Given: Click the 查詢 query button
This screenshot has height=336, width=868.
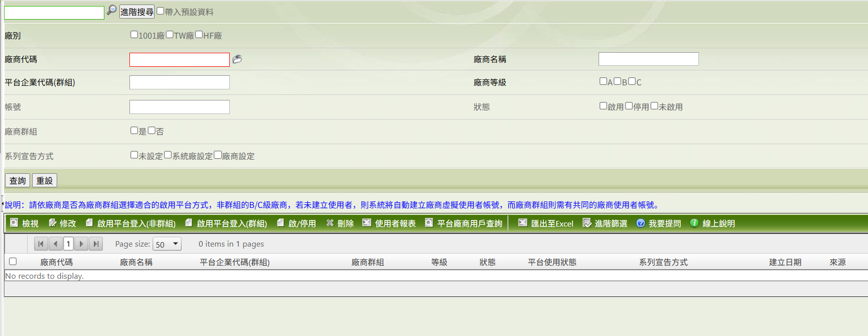Looking at the screenshot, I should pyautogui.click(x=18, y=180).
